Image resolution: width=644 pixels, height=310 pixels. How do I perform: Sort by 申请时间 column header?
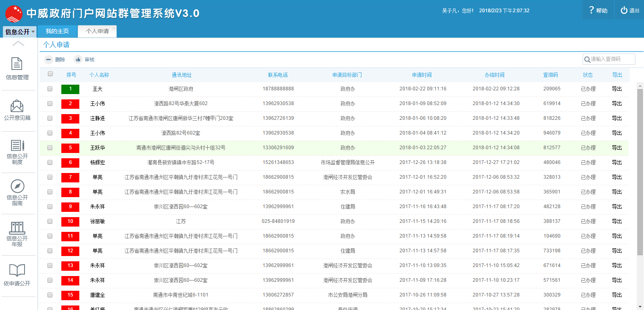[422, 75]
